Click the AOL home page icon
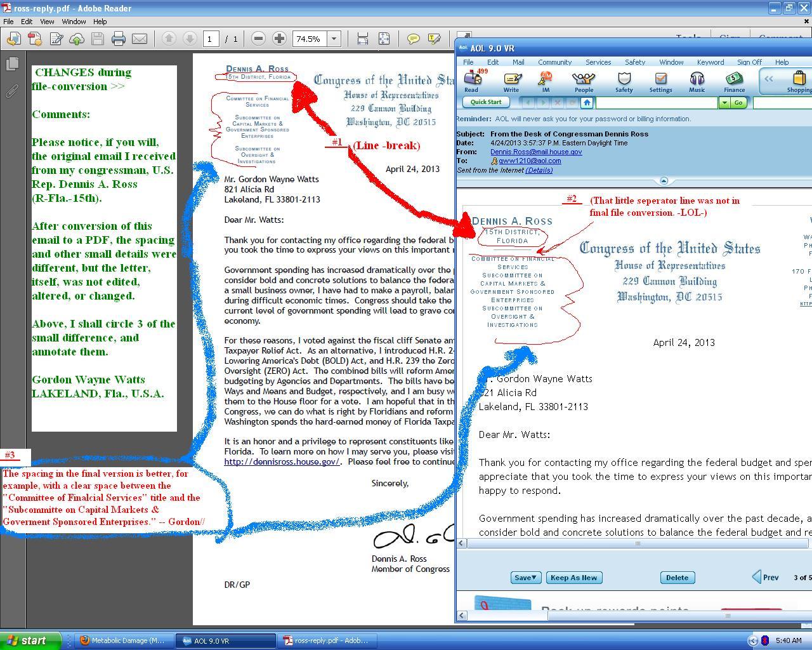This screenshot has width=812, height=650. click(x=587, y=103)
